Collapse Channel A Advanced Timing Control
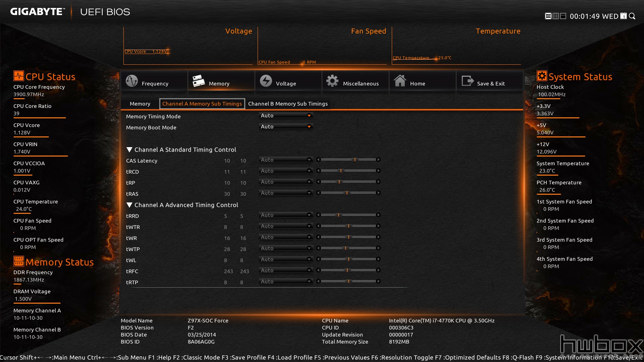644x362 pixels. pos(129,205)
